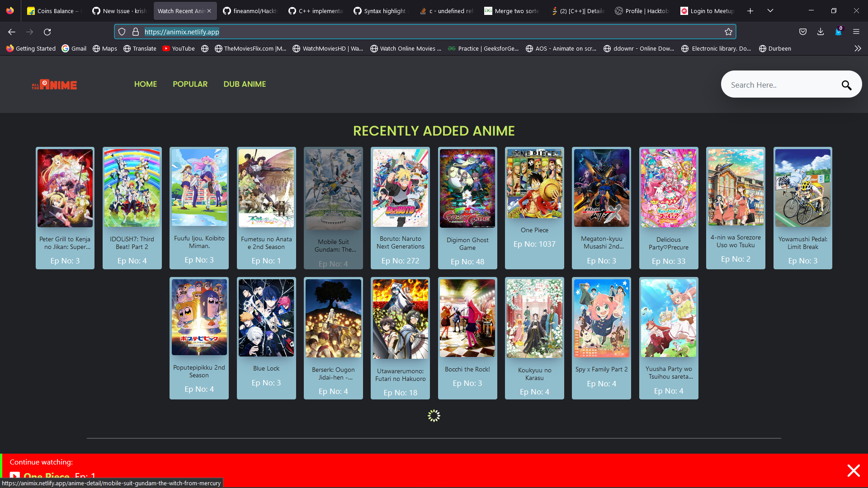Click the search magnifier icon
868x488 pixels.
(847, 84)
